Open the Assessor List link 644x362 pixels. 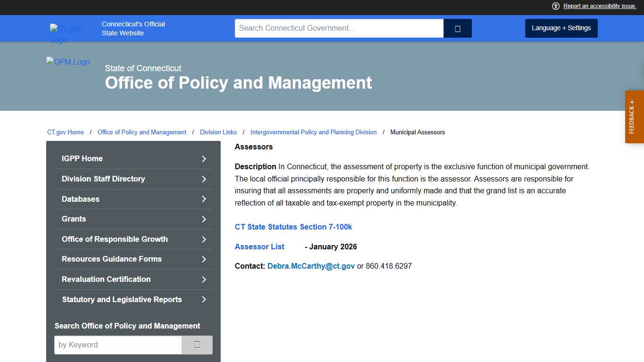tap(259, 247)
